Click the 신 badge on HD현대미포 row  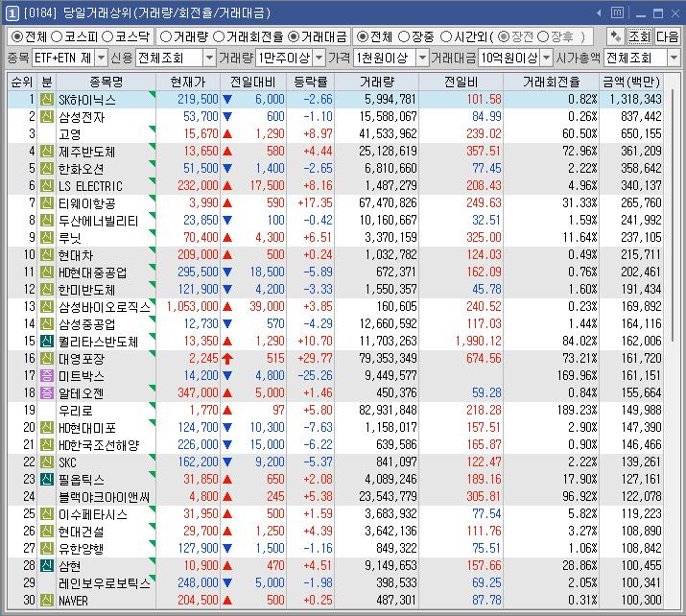tap(47, 427)
